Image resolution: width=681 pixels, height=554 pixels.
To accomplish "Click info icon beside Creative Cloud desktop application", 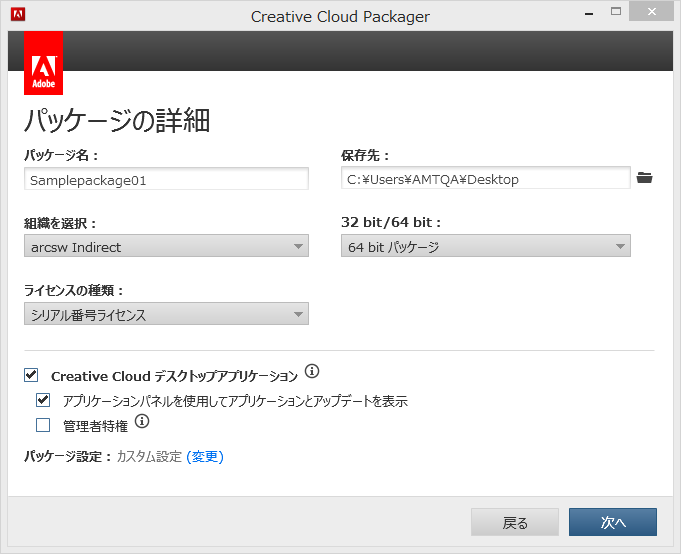I will click(312, 372).
